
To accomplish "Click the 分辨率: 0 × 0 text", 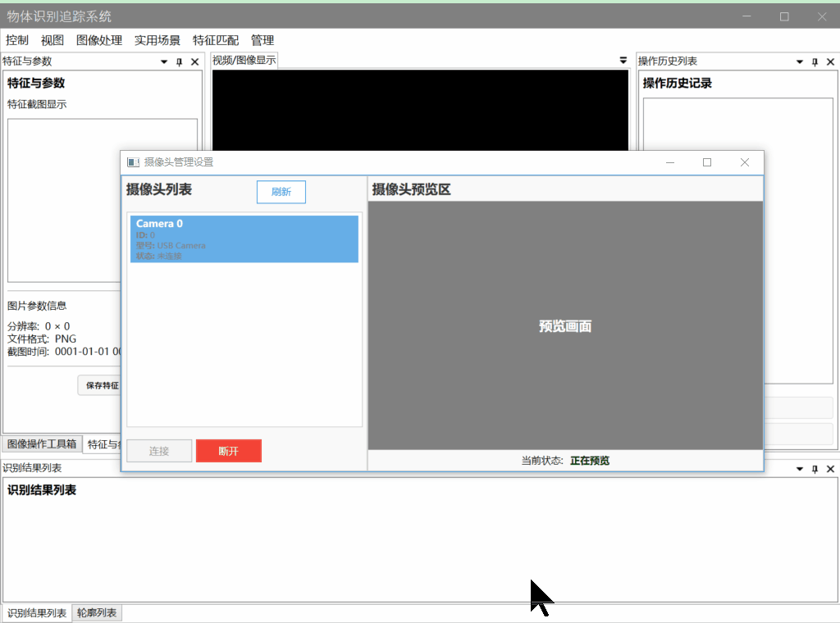I will (x=39, y=326).
